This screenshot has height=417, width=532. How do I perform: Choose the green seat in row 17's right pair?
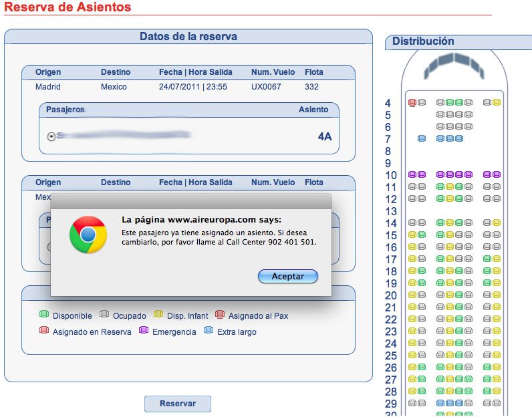coord(487,259)
